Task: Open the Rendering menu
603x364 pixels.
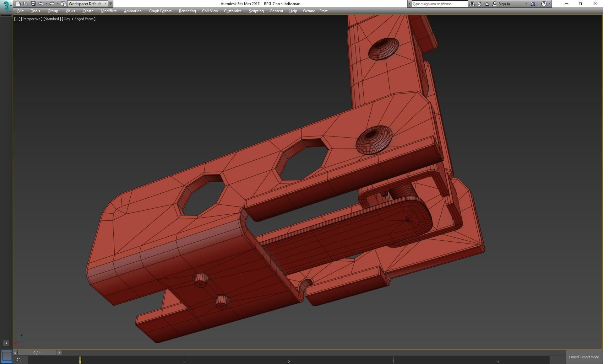Action: [x=187, y=11]
